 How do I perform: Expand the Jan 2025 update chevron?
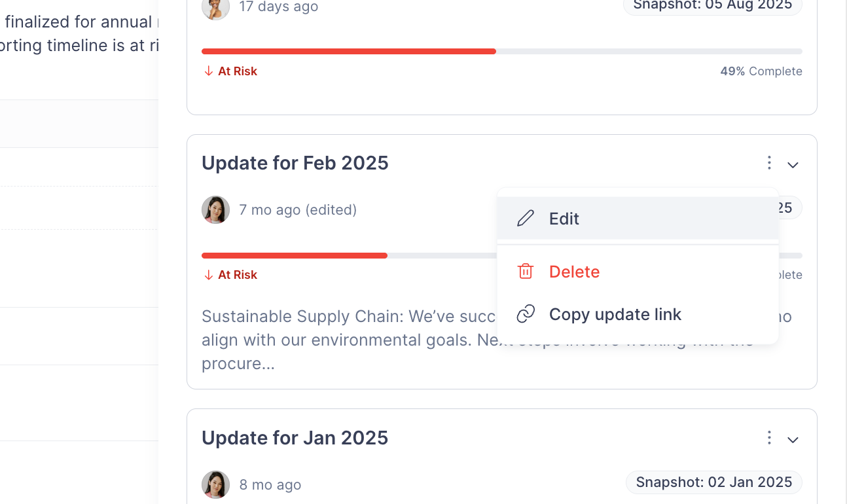[793, 439]
